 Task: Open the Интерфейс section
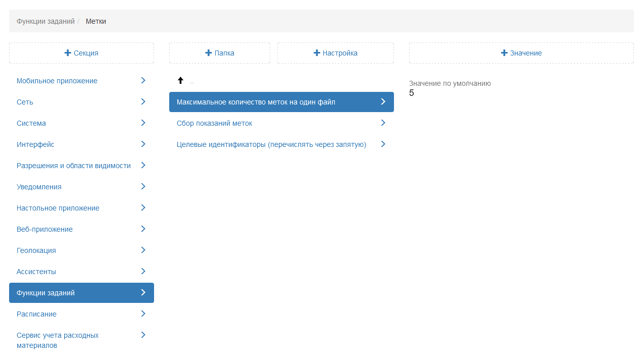click(x=35, y=144)
